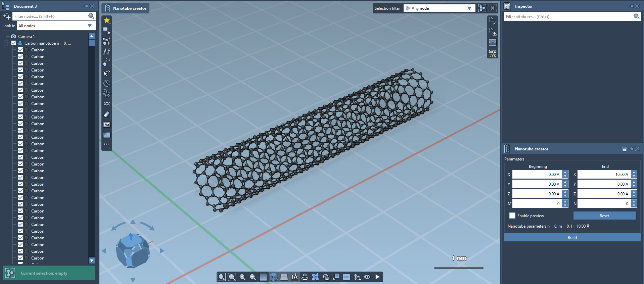644x284 pixels.
Task: Click the Reset button
Action: point(604,216)
